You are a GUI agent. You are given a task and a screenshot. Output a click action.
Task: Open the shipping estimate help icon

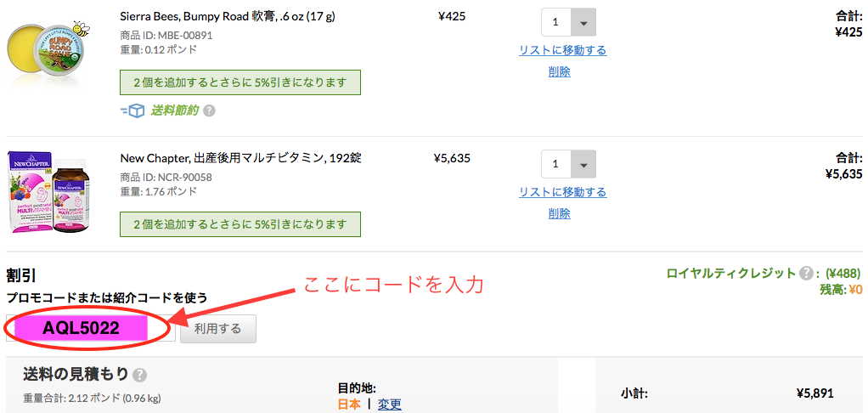point(140,376)
